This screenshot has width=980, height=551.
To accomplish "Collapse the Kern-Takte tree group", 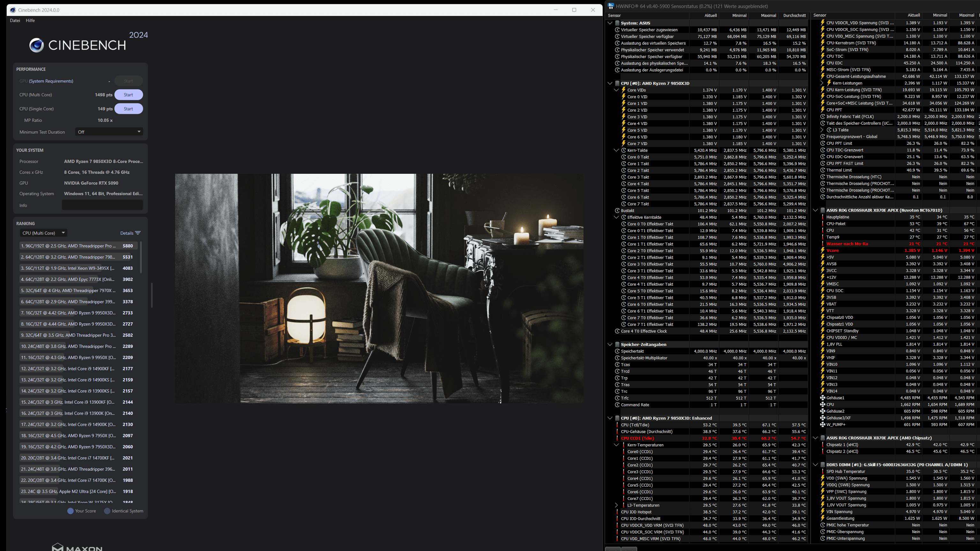I will pyautogui.click(x=616, y=150).
